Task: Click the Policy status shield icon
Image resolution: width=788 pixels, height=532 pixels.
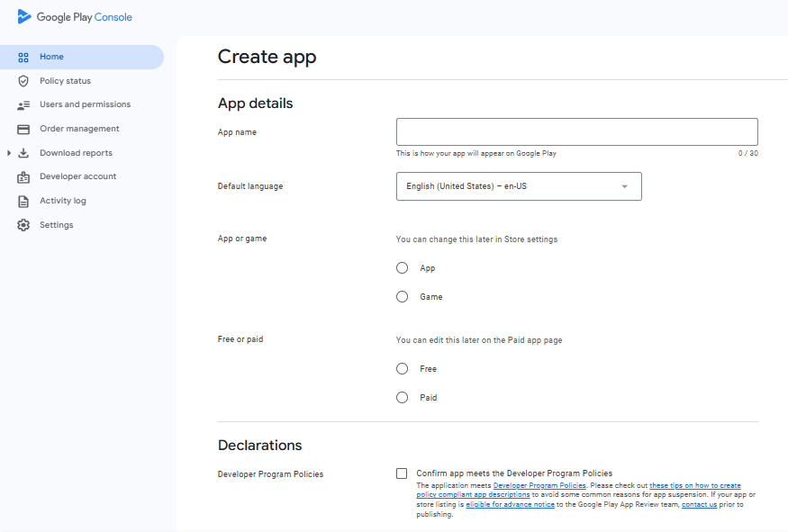Action: click(x=23, y=81)
